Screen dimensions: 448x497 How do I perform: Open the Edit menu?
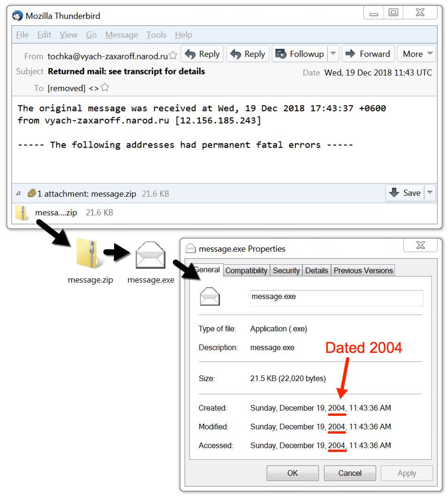click(x=44, y=35)
